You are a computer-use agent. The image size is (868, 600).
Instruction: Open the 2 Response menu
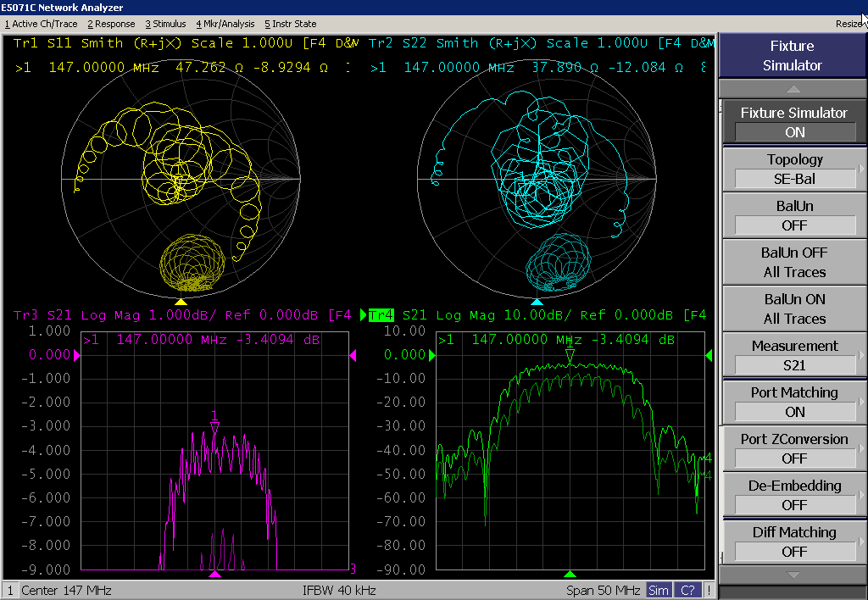click(111, 25)
